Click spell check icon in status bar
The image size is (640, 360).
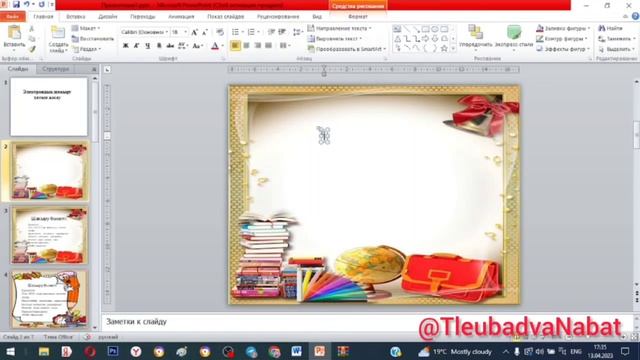pos(87,337)
